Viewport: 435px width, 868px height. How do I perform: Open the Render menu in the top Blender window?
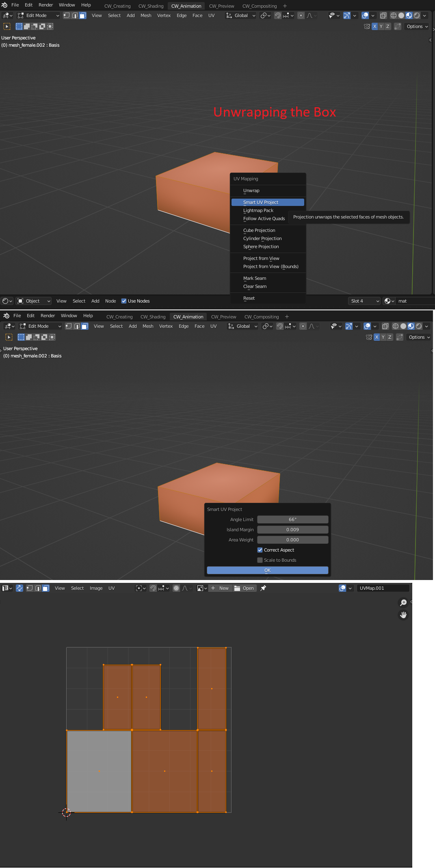(x=45, y=5)
